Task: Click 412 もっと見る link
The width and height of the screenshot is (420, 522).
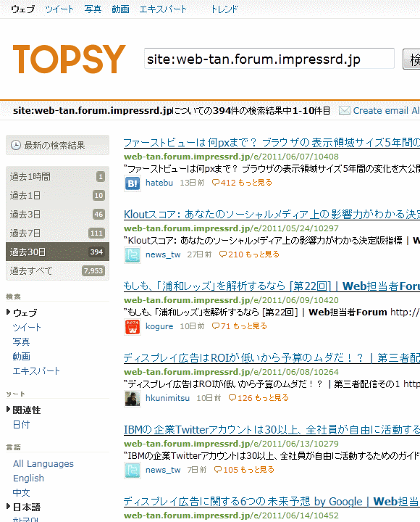Action: (x=246, y=183)
